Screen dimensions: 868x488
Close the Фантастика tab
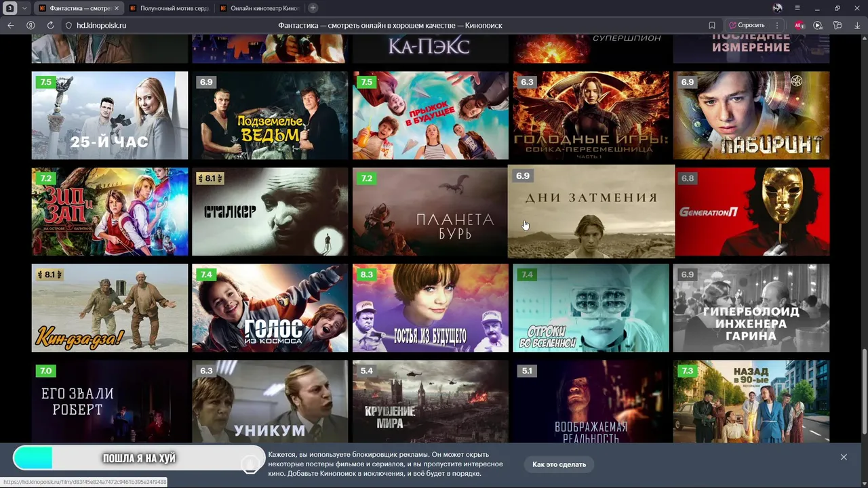pos(116,8)
